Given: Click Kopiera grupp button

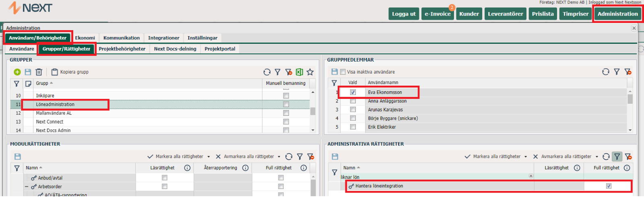Looking at the screenshot, I should click(70, 72).
